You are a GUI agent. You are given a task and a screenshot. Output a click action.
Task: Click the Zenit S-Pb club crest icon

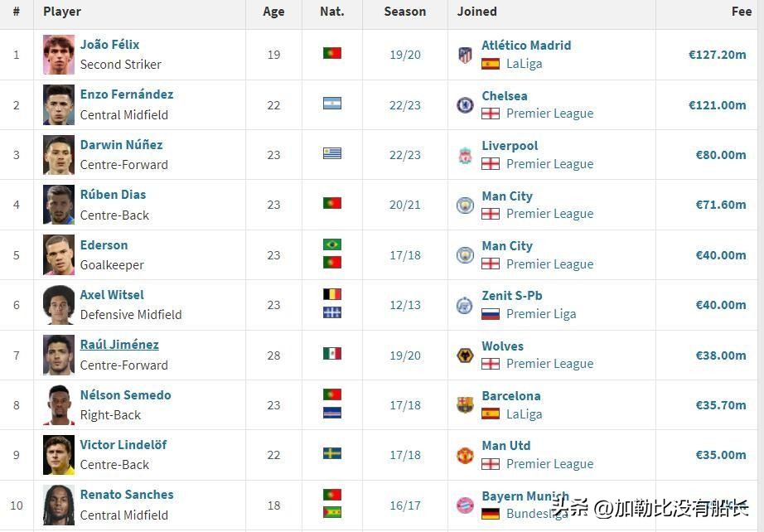pos(465,305)
